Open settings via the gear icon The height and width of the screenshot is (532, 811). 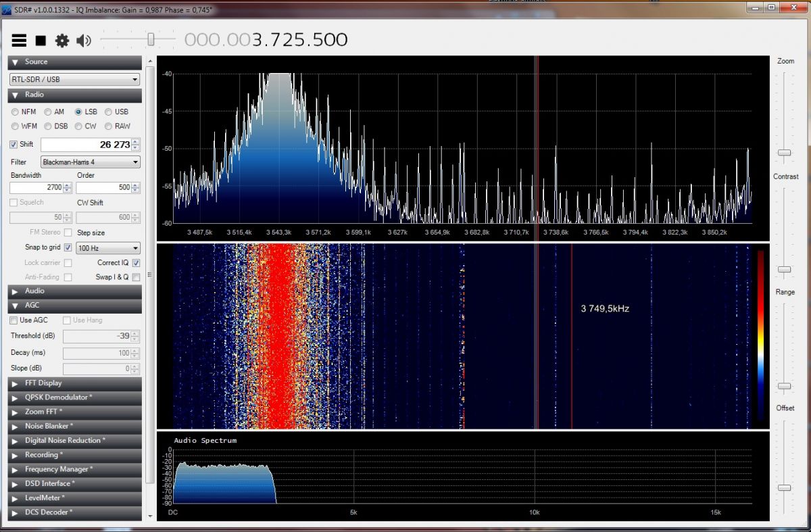(x=62, y=41)
